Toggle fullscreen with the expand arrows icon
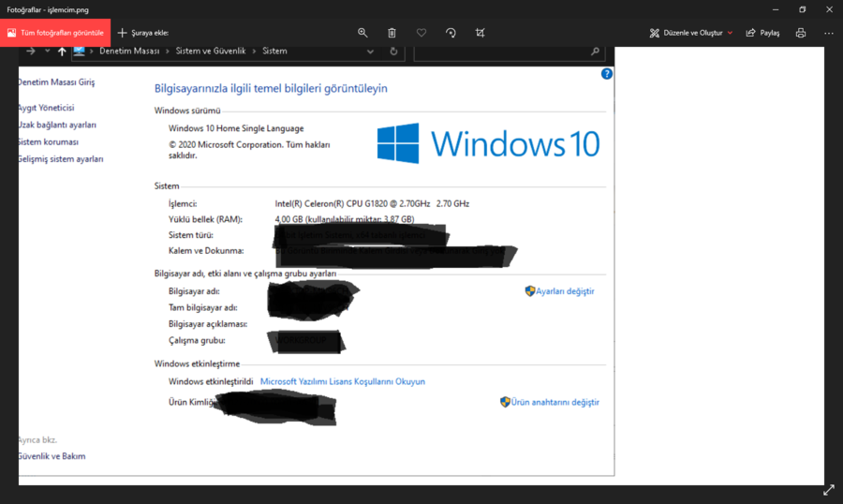The height and width of the screenshot is (504, 843). [x=829, y=490]
